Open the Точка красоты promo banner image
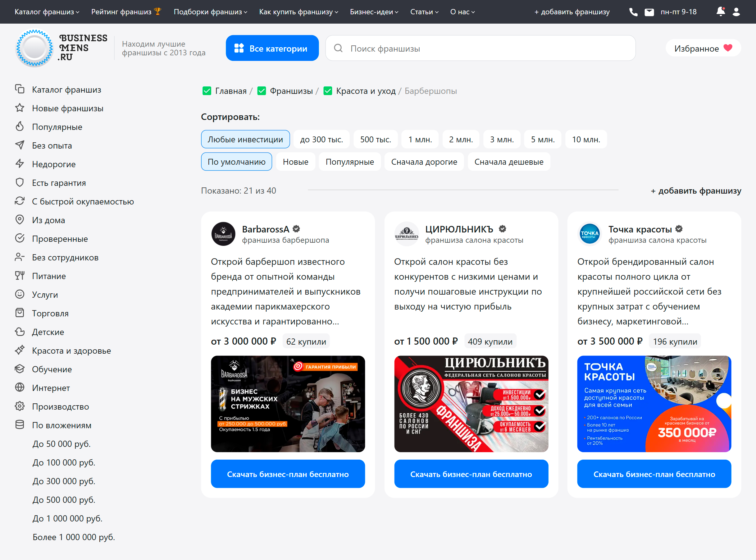Viewport: 756px width, 560px height. [654, 404]
